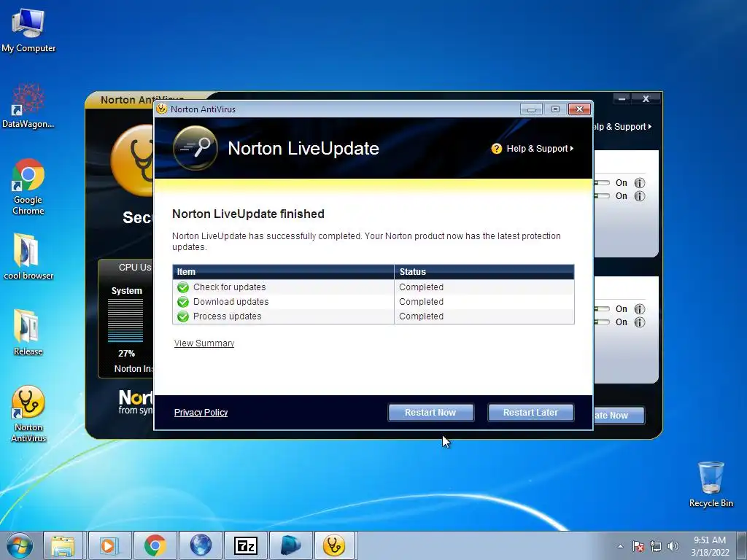Viewport: 747px width, 560px height.
Task: Click info icon of first lower panel switch
Action: click(x=640, y=309)
